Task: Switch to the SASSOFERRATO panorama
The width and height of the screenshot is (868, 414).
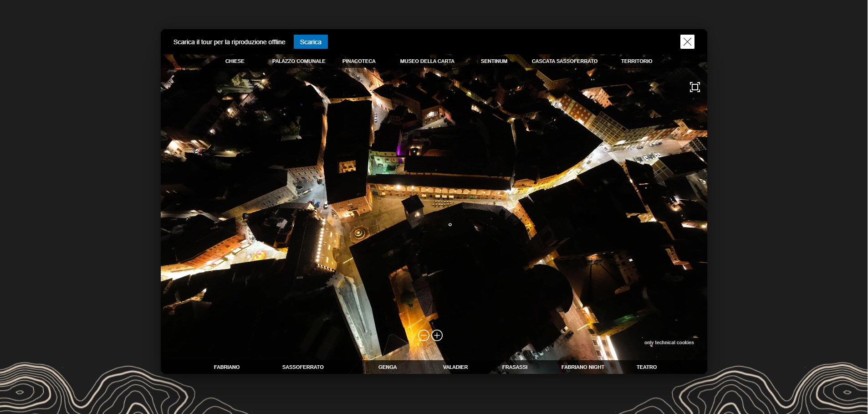Action: click(303, 367)
